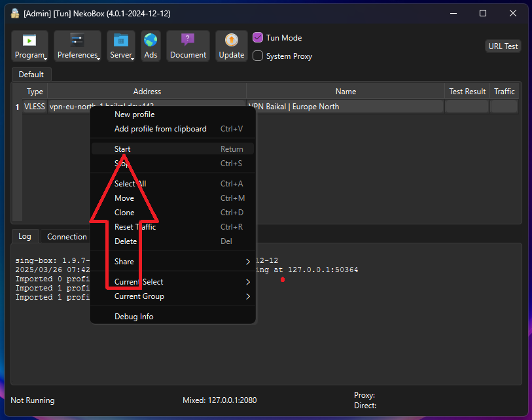Disable the Tun Mode checkbox
The image size is (532, 420).
tap(258, 38)
